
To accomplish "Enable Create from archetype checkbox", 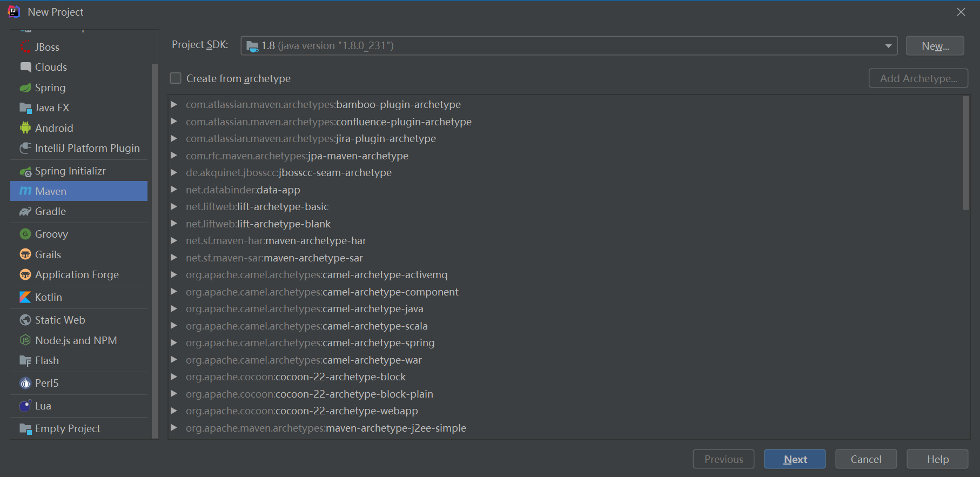I will [176, 78].
